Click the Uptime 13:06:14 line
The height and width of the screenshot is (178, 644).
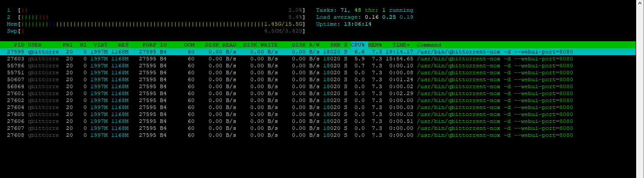point(344,24)
